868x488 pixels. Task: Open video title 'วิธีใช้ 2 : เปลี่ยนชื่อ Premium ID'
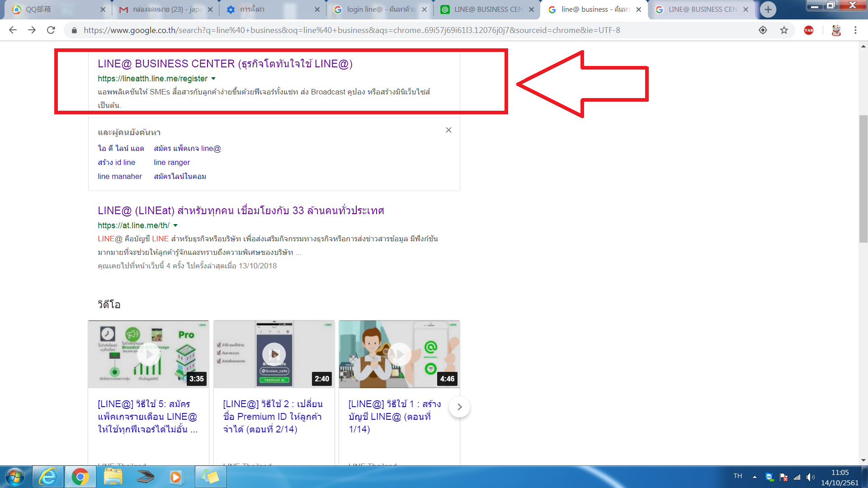click(273, 417)
